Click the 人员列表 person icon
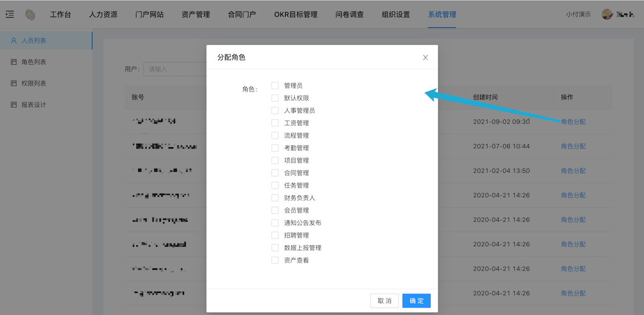This screenshot has height=315, width=644. (14, 41)
